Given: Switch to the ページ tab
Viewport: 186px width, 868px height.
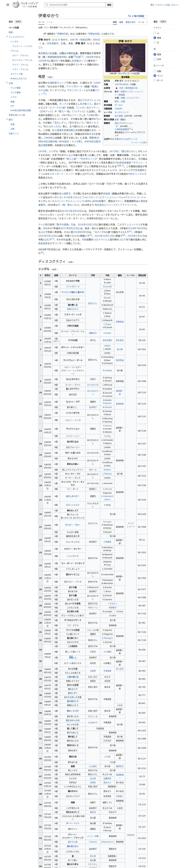Looking at the screenshot, I should click(x=41, y=22).
